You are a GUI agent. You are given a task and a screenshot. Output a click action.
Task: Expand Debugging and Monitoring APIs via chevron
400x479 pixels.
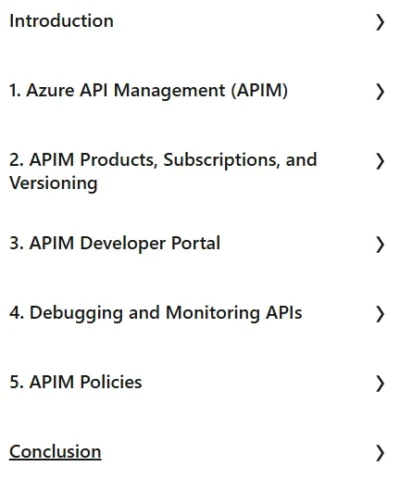click(x=380, y=314)
